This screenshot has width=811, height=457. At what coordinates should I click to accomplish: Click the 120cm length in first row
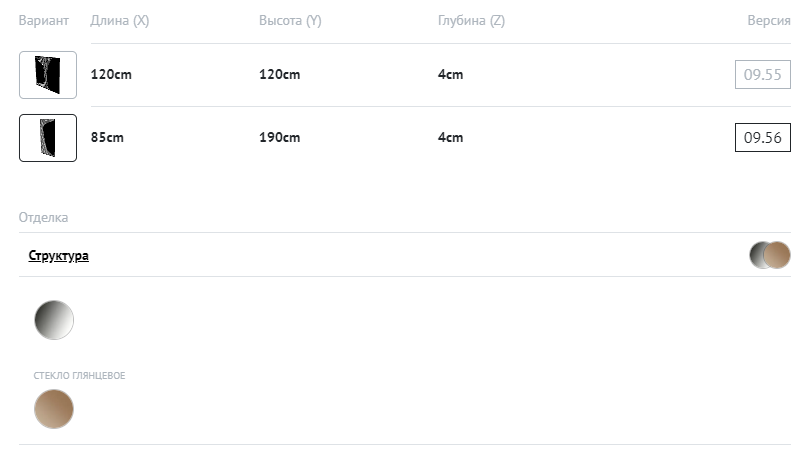[x=111, y=75]
